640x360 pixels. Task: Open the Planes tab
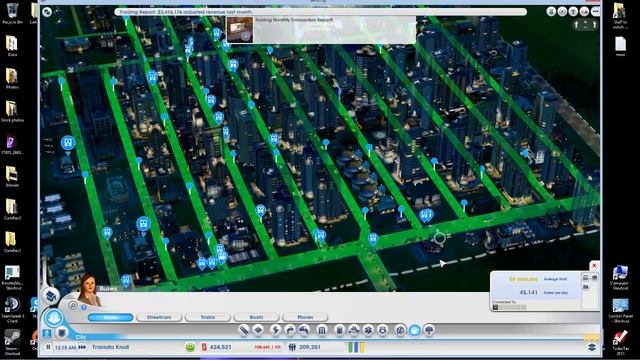pos(305,317)
